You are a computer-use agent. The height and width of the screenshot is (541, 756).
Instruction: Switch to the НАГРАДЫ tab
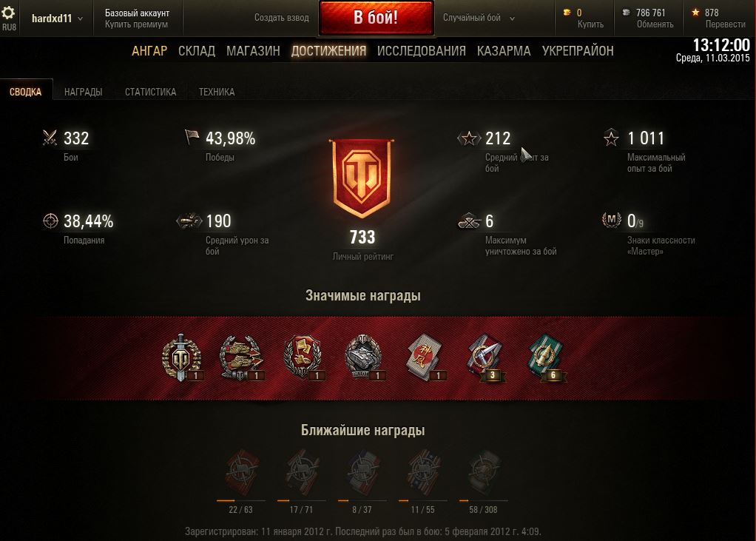83,92
